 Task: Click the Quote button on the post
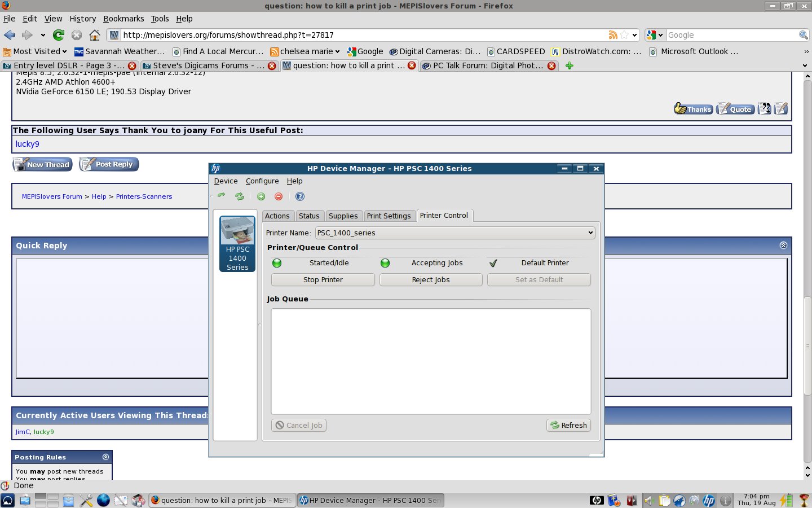click(x=735, y=109)
